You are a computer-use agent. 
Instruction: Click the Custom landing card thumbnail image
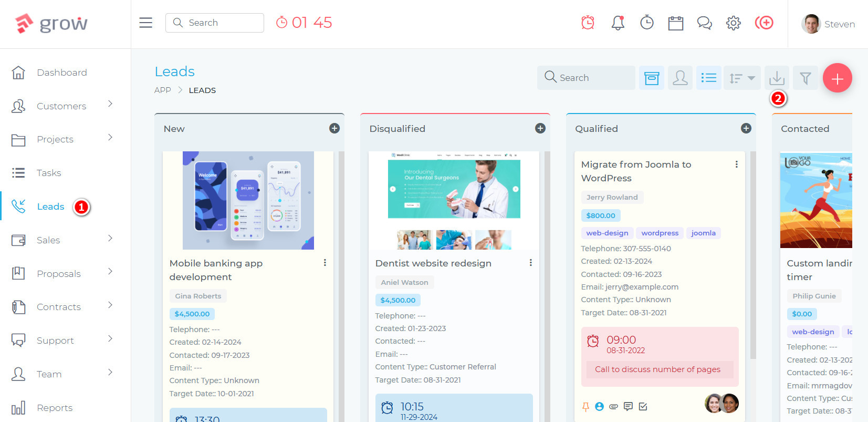point(816,200)
